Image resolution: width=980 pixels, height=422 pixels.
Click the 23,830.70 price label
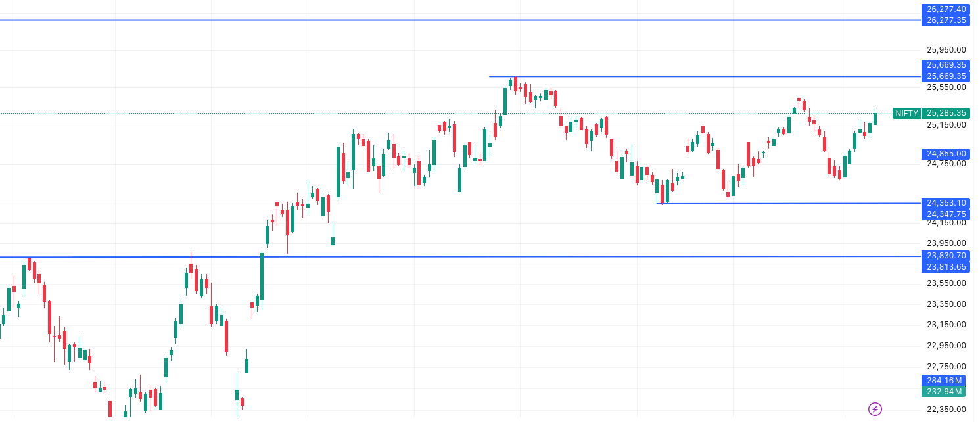point(946,256)
